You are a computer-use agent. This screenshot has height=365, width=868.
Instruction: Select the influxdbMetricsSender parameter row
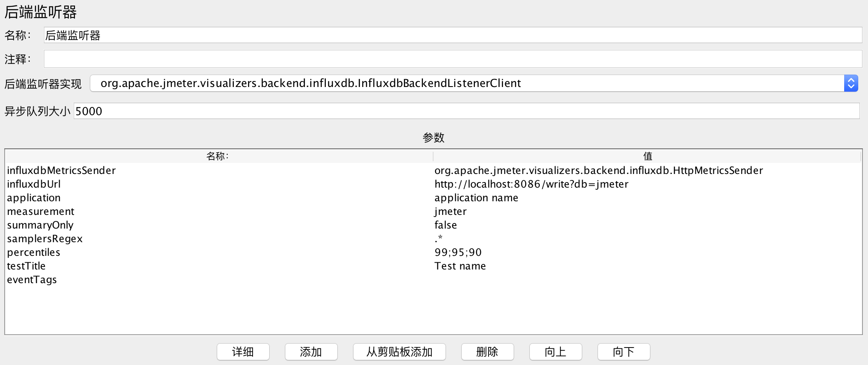point(434,171)
